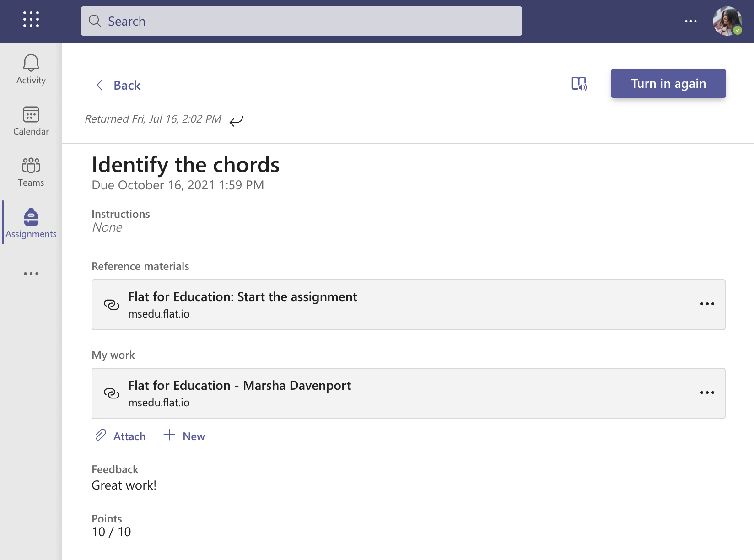Expand more options for Start the assignment link

tap(707, 303)
